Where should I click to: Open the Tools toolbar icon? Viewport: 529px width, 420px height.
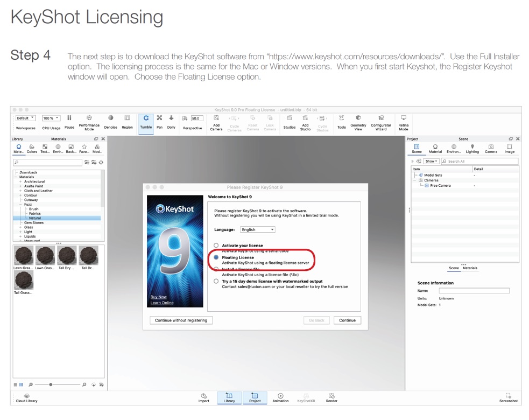click(341, 118)
